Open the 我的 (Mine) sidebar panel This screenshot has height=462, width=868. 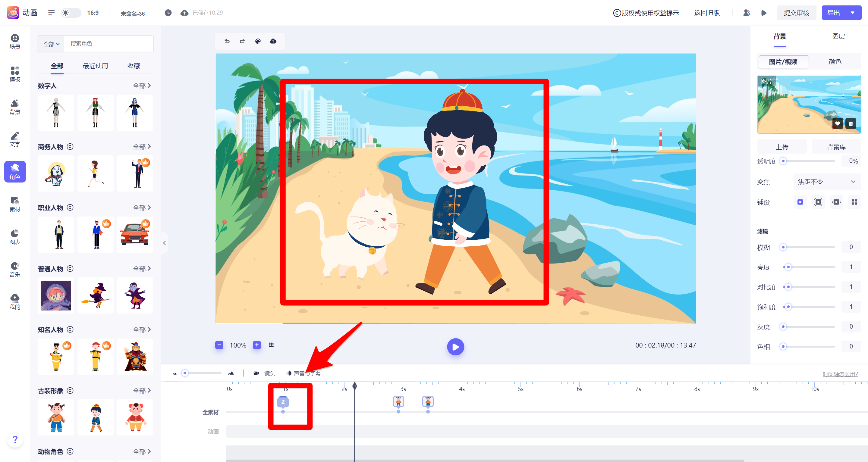pyautogui.click(x=15, y=302)
